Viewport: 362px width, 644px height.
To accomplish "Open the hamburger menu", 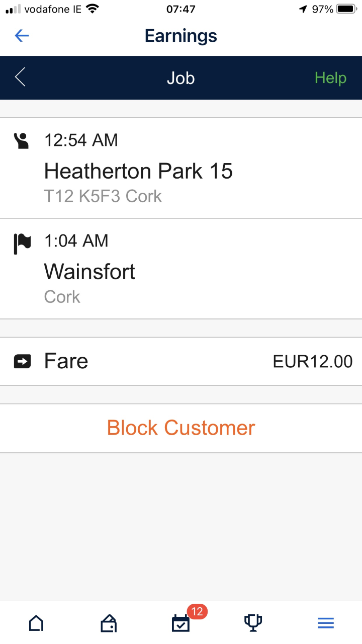I will click(326, 623).
